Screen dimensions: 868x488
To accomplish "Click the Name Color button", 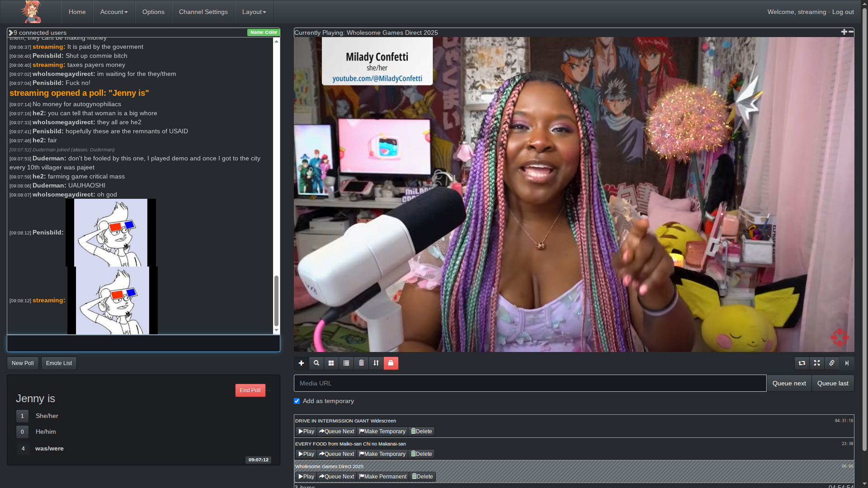I will [x=264, y=33].
